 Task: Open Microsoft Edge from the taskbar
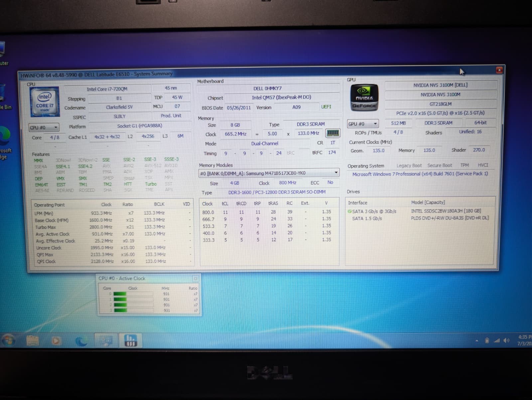click(x=81, y=341)
